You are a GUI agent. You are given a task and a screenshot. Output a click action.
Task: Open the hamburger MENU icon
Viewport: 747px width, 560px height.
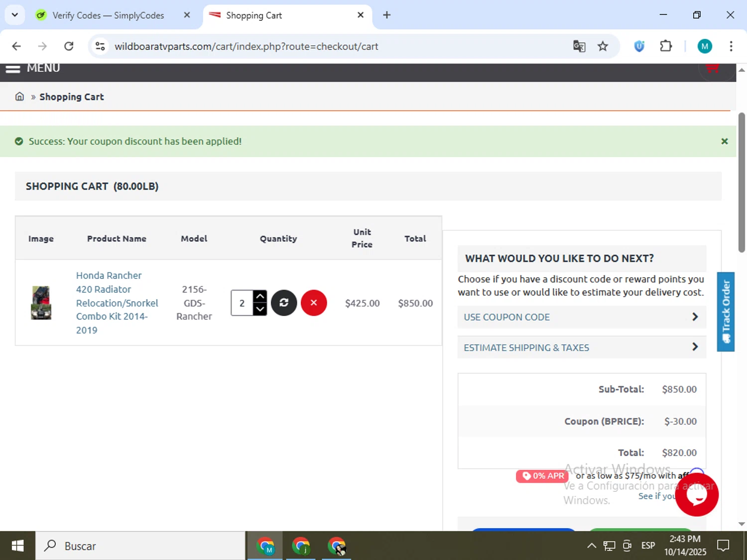[13, 69]
